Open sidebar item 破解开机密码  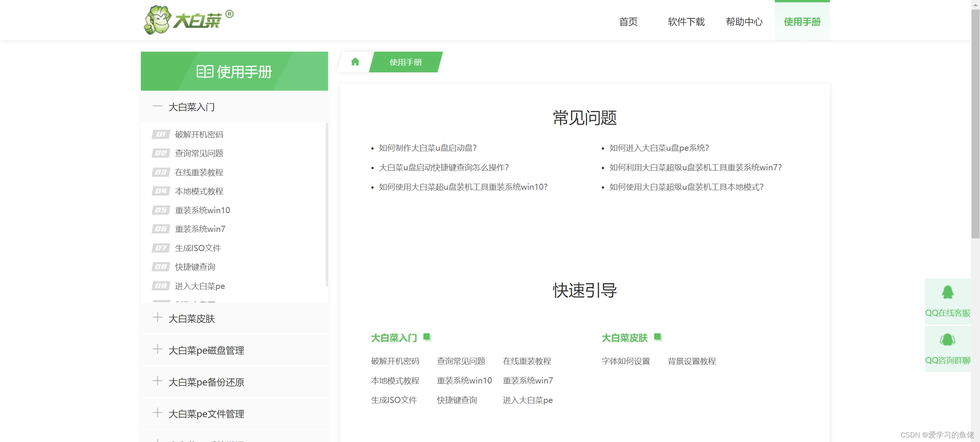click(199, 134)
